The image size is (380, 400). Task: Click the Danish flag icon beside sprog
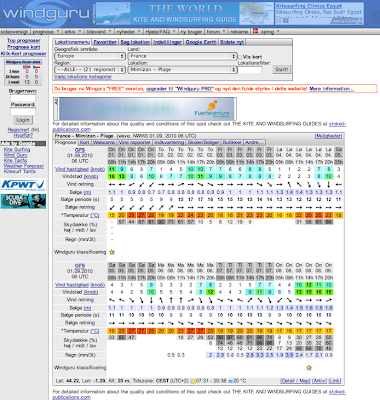click(256, 32)
